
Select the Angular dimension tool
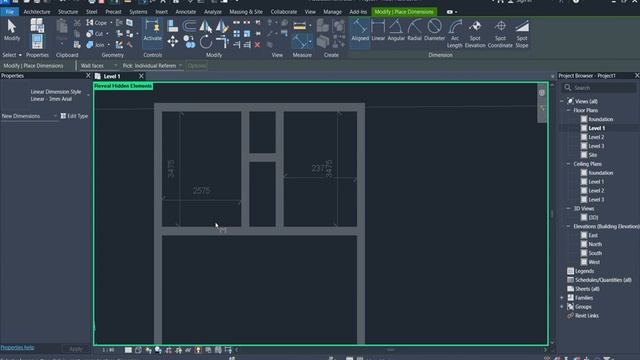tap(396, 30)
